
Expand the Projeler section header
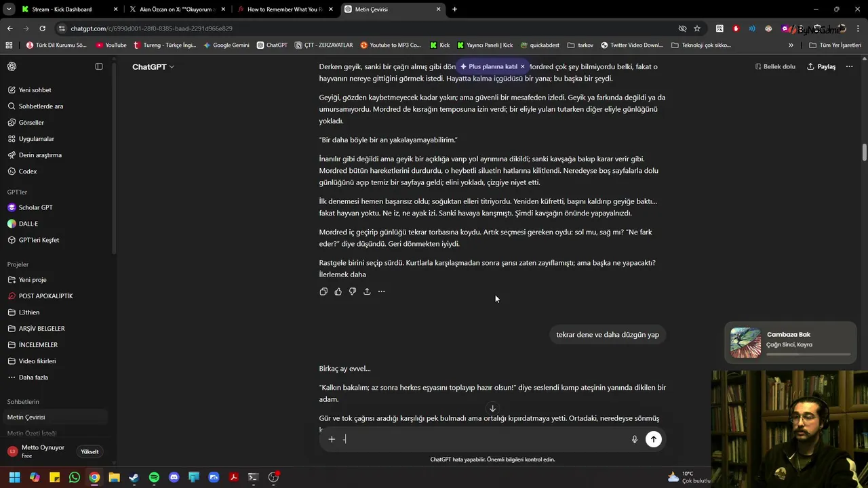tap(18, 264)
